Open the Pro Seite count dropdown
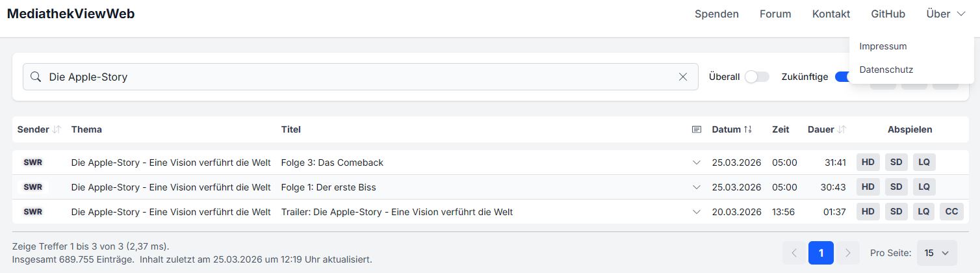 click(x=936, y=253)
